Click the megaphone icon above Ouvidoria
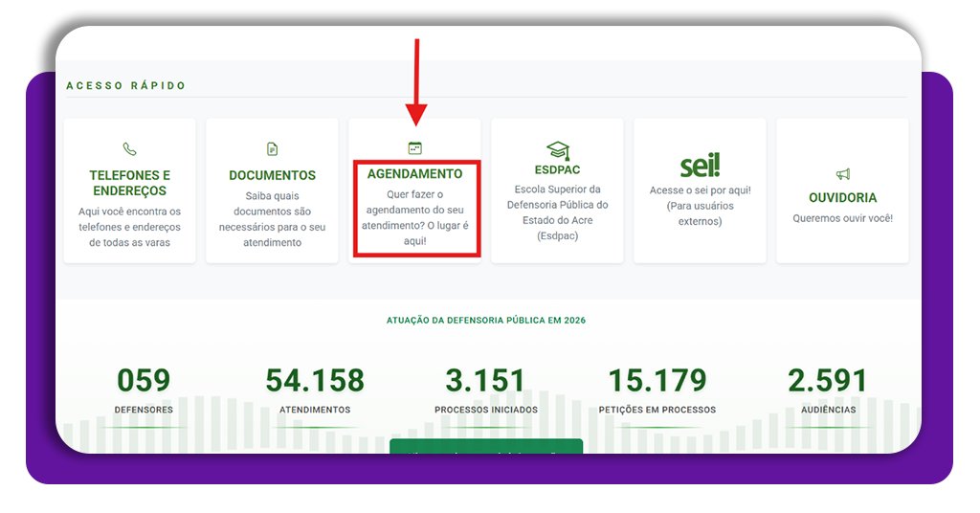This screenshot has height=513, width=980. click(842, 174)
